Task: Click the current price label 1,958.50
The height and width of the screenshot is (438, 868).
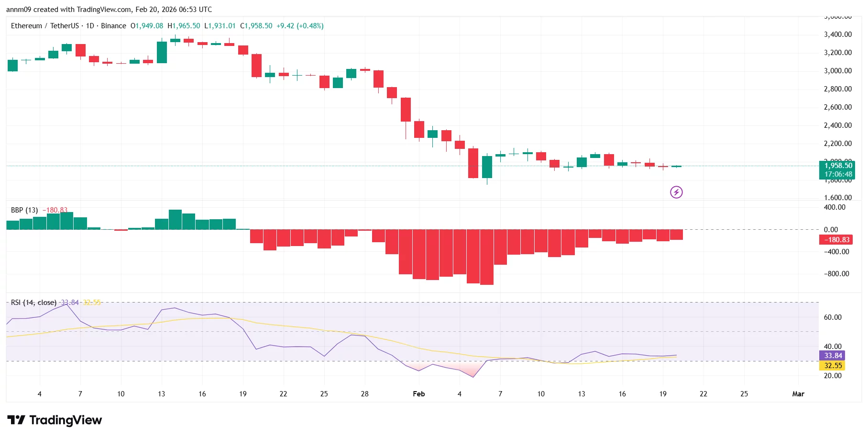Action: point(838,166)
